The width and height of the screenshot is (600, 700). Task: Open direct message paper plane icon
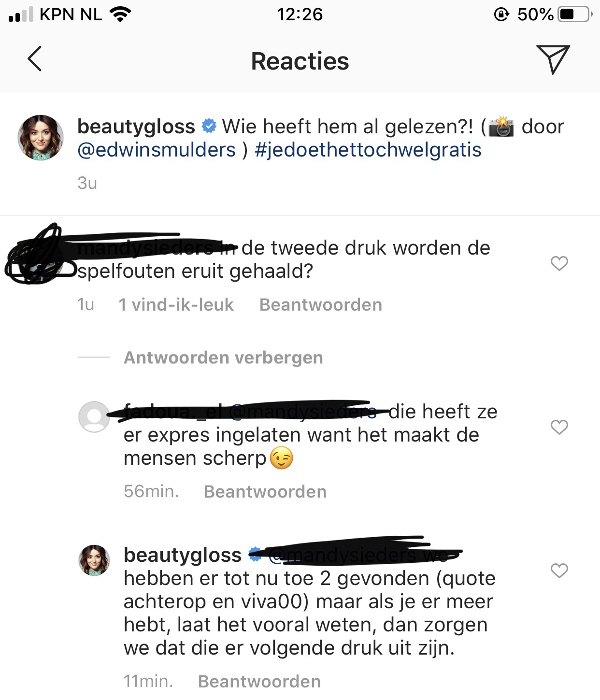coord(553,59)
